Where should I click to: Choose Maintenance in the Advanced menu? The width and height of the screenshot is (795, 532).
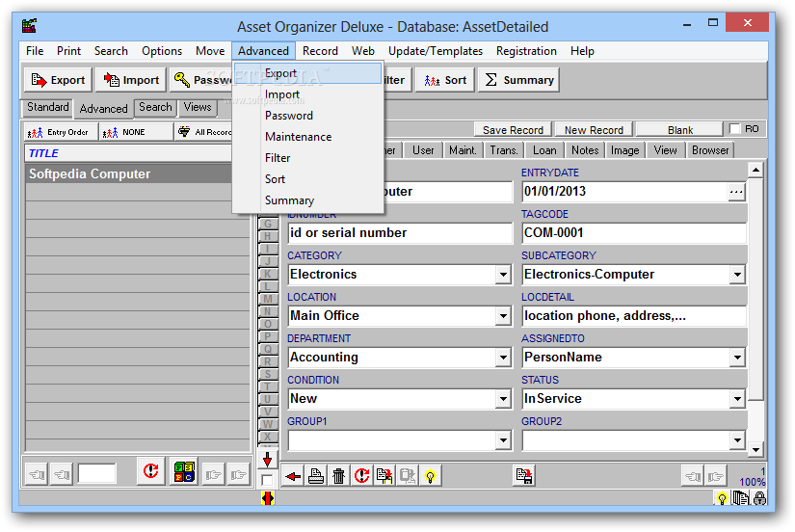307,137
